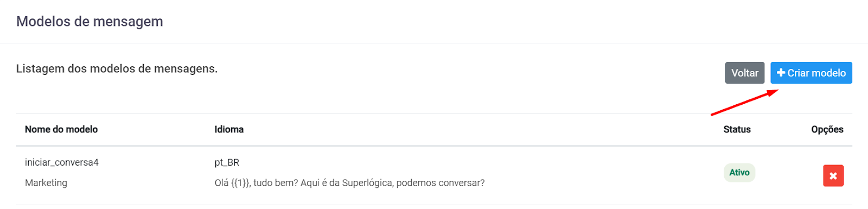Delete iniciar_conversa4 using the red X icon

[x=833, y=176]
